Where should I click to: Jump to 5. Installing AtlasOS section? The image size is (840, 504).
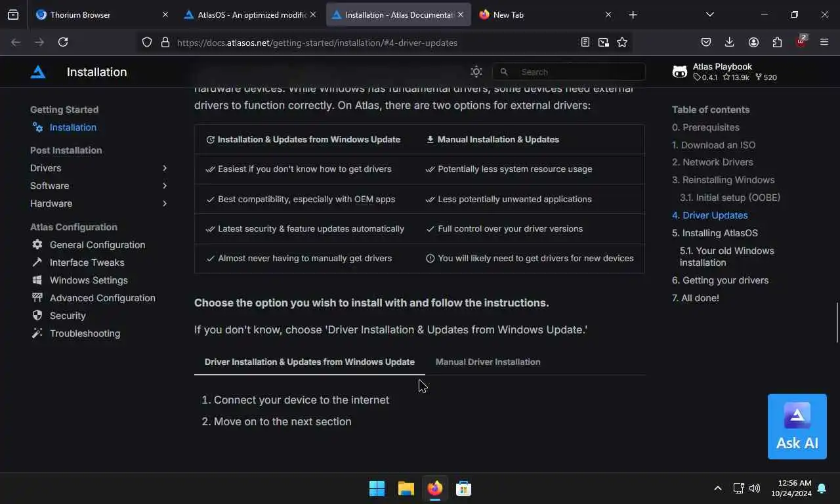pos(715,233)
